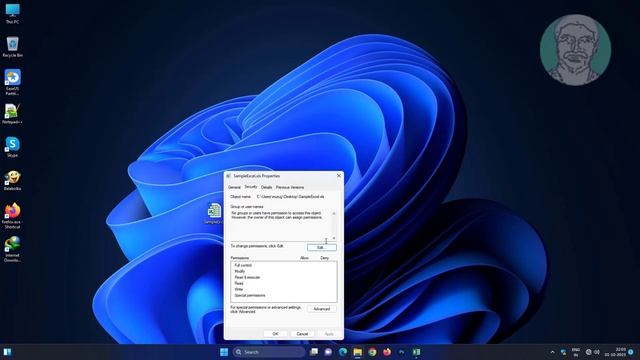This screenshot has width=640, height=360.
Task: Click the scroll up arrow in group list
Action: point(334,213)
